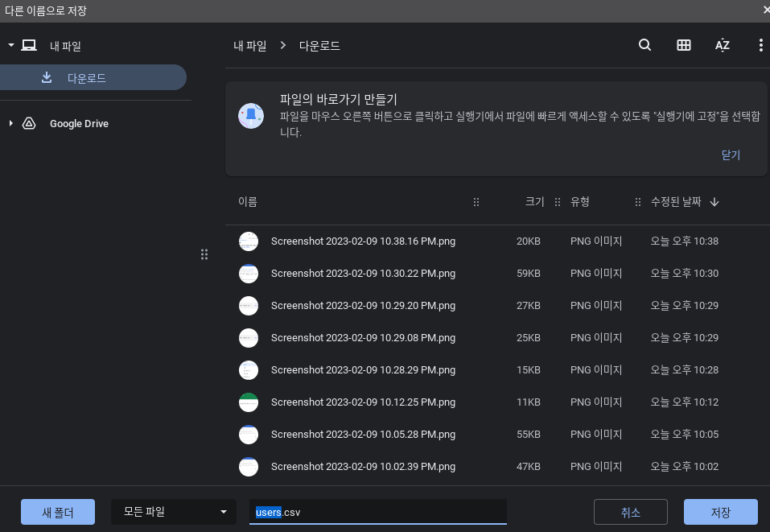
Task: Click column handle right of 이름
Action: click(x=476, y=202)
